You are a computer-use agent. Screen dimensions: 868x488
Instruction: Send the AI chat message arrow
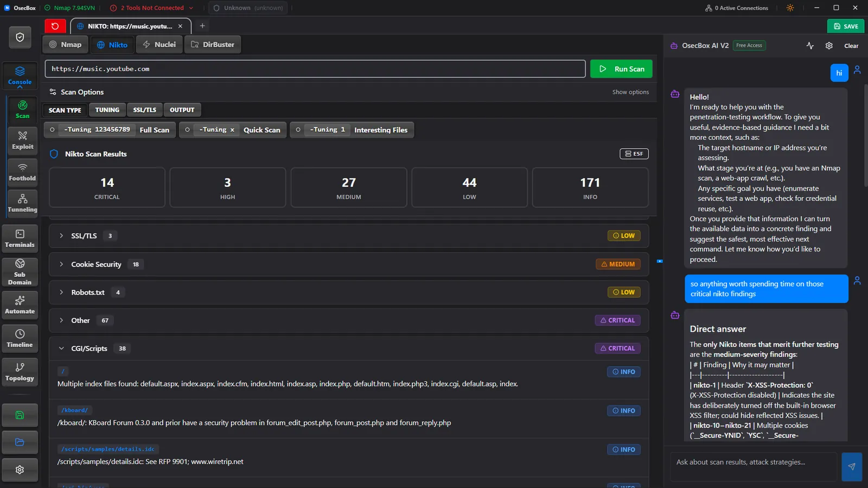coord(852,466)
